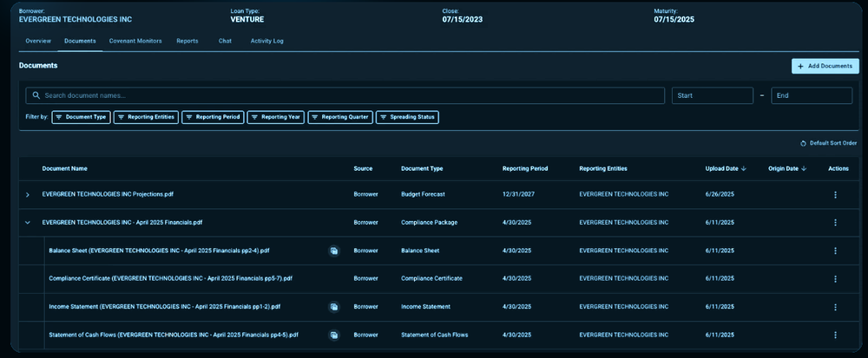Switch to the Overview tab

click(x=38, y=41)
